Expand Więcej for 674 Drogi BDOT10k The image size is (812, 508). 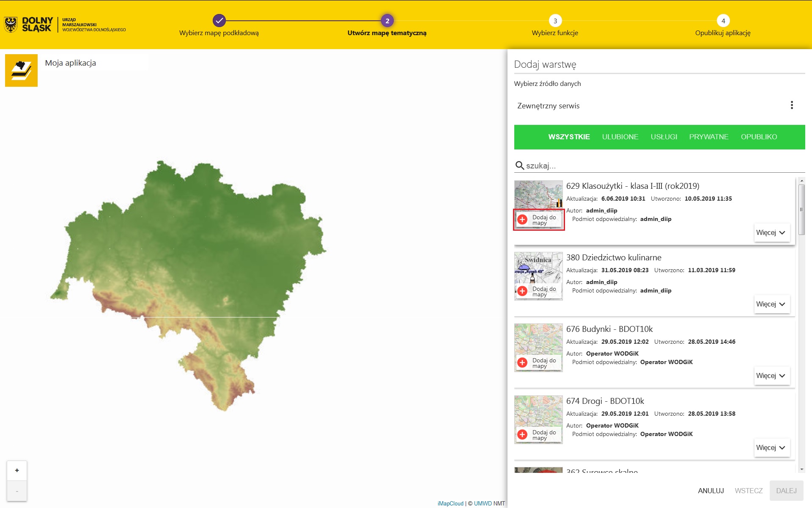771,447
